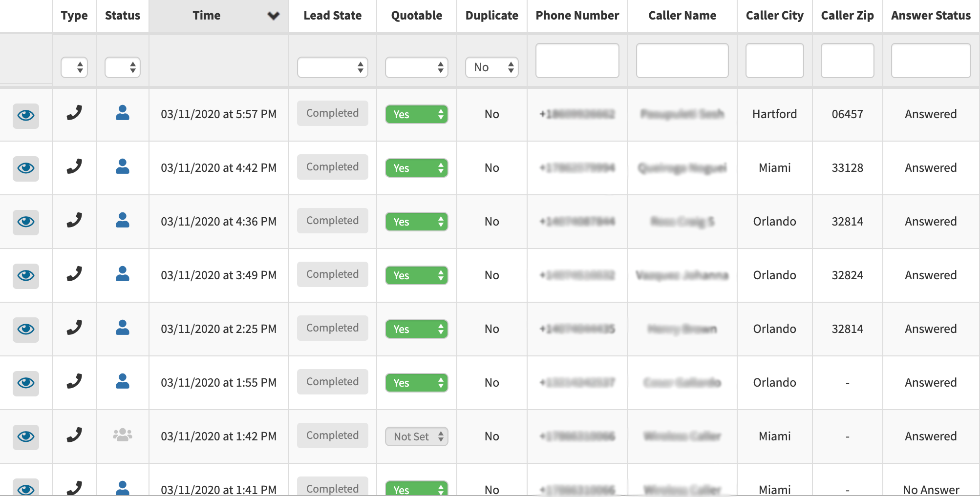Click phone type icon for Hartford call
This screenshot has height=497, width=980.
click(74, 113)
